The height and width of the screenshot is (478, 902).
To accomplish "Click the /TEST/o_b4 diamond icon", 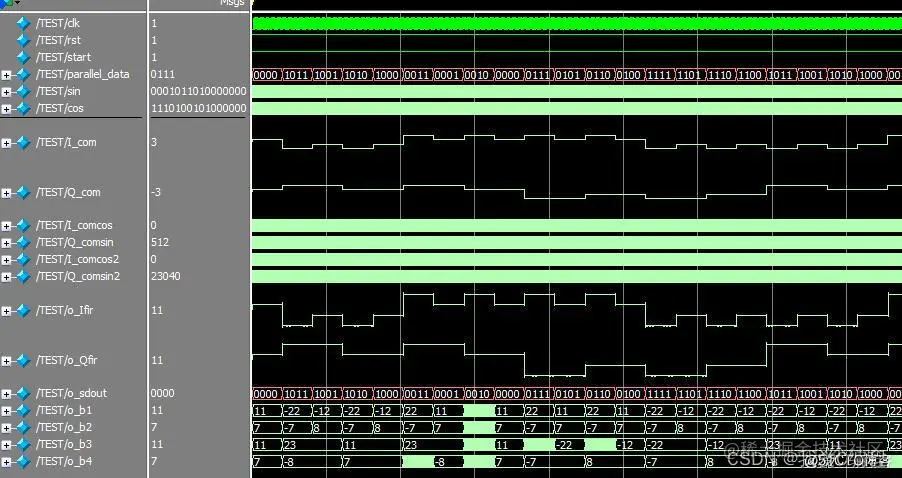I will pos(23,461).
